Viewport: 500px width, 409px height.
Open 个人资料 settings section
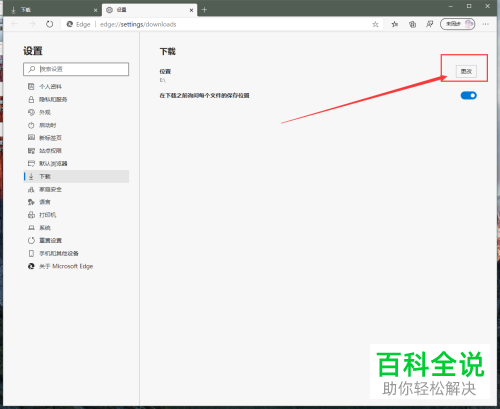76,86
